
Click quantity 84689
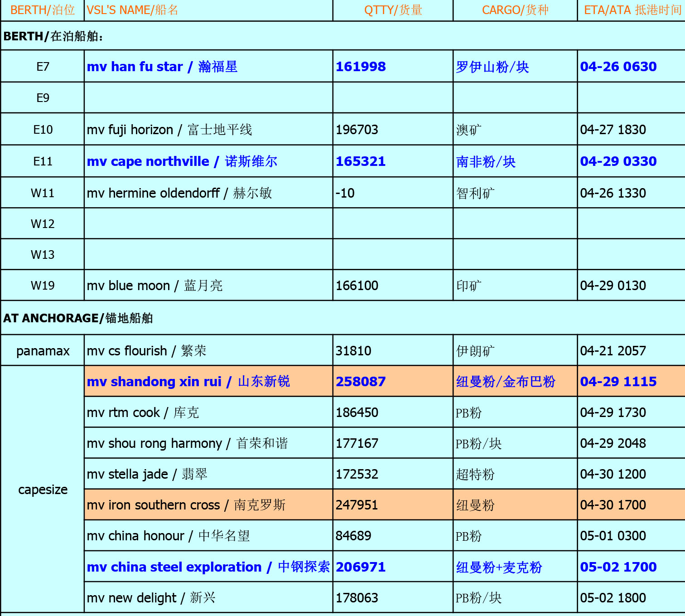(393, 535)
